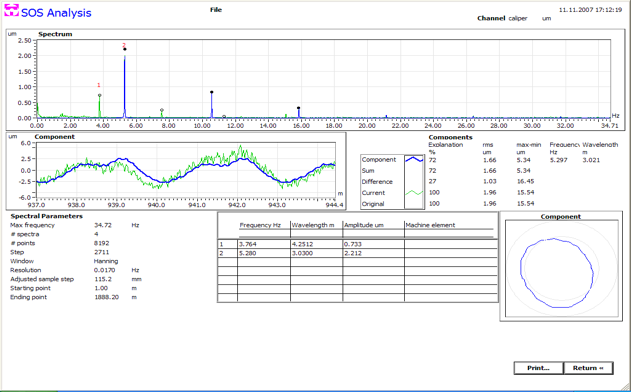Image resolution: width=631 pixels, height=392 pixels.
Task: Click the open circle marker near 7.5 Hz
Action: pos(162,110)
